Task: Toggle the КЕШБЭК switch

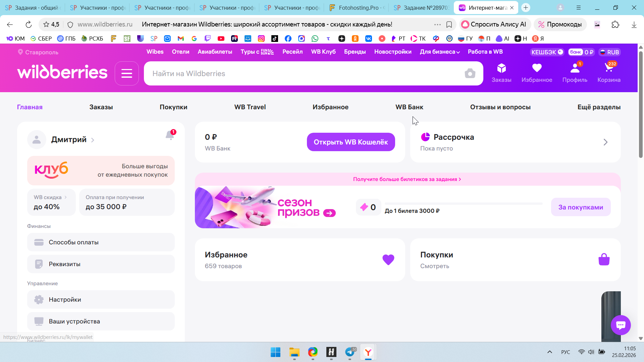Action: point(560,52)
